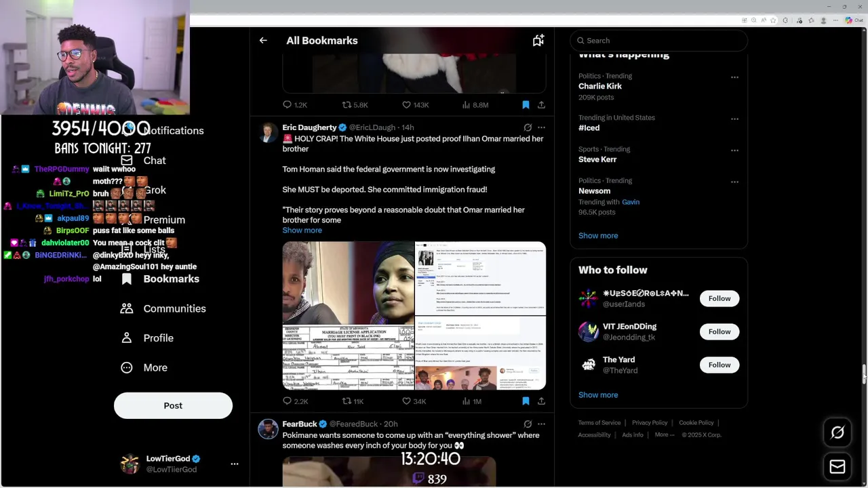The width and height of the screenshot is (868, 488).
Task: Open the Grok floating button
Action: [x=837, y=432]
